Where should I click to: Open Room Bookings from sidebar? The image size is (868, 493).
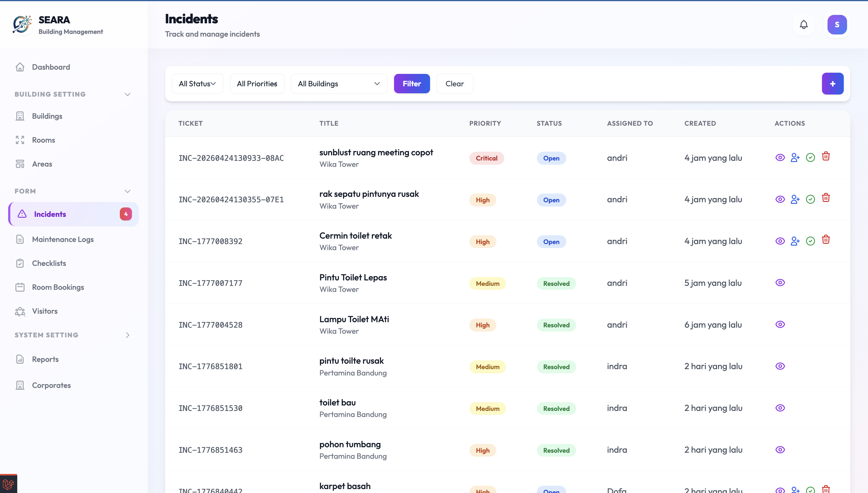58,287
